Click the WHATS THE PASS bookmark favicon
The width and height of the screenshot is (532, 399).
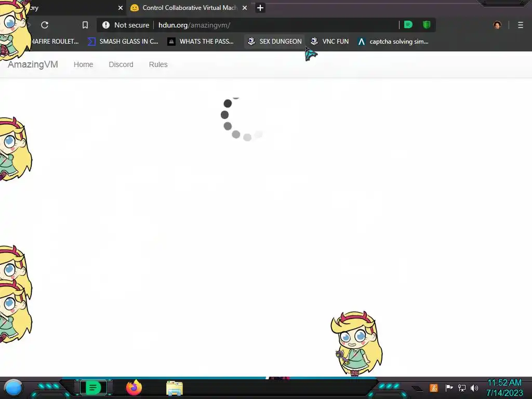171,42
